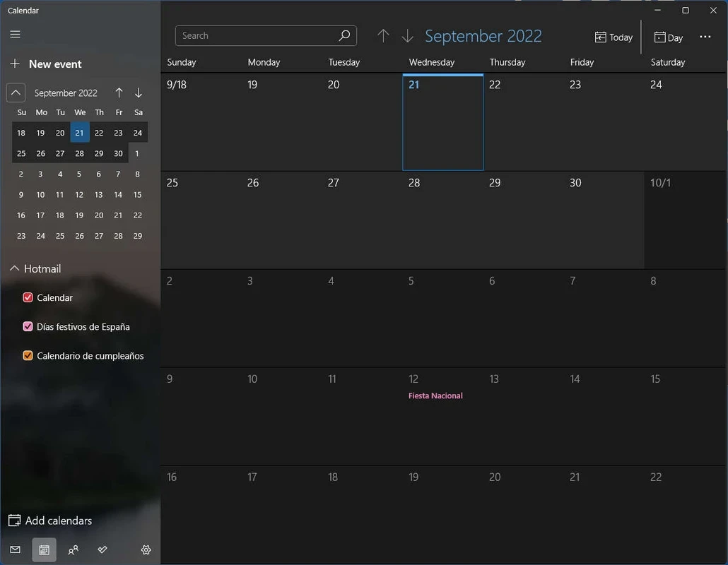
Task: Minimize the Calendar window
Action: coord(657,10)
